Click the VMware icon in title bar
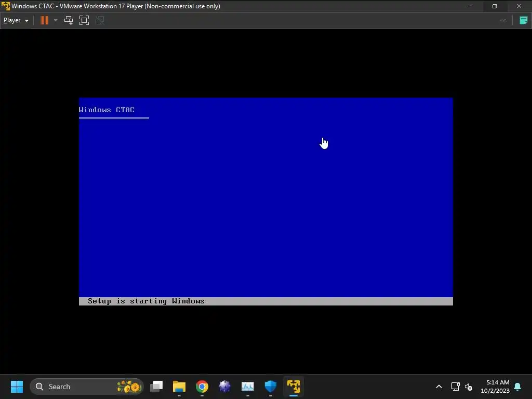 coord(6,6)
